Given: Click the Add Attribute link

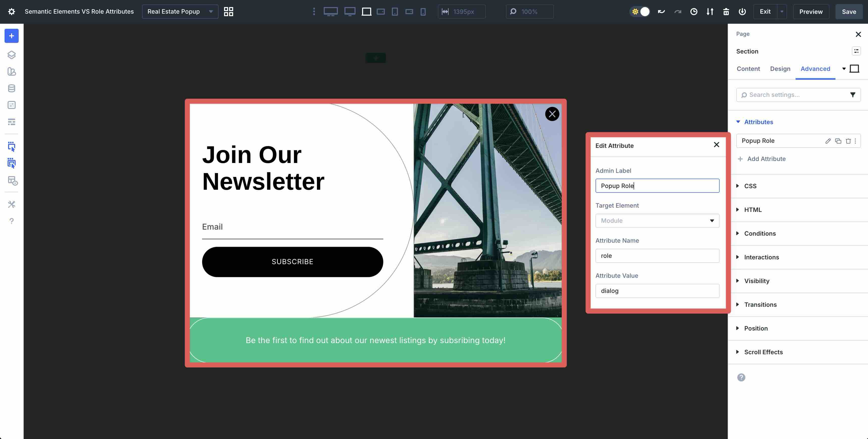Looking at the screenshot, I should pos(766,159).
